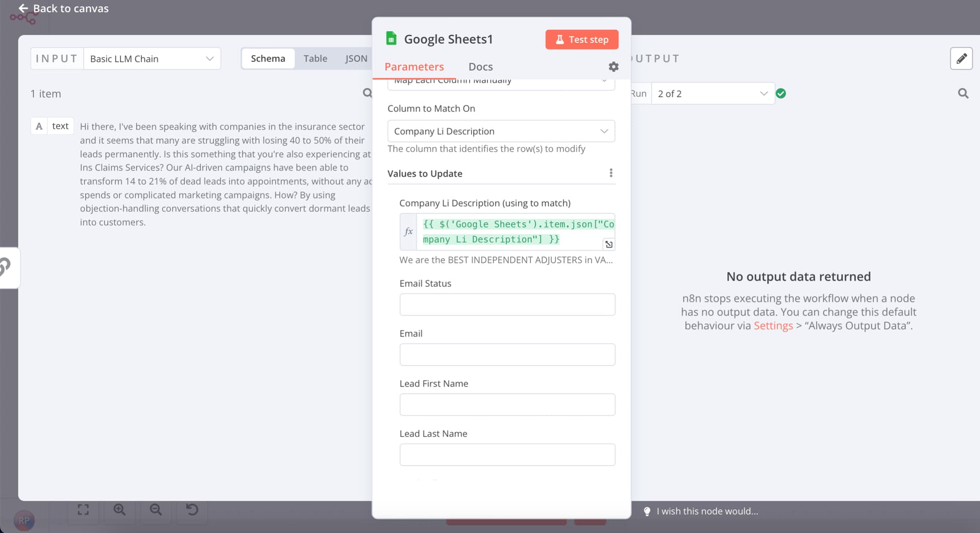Open the Run 2 of 2 dropdown
The height and width of the screenshot is (533, 980).
click(713, 93)
